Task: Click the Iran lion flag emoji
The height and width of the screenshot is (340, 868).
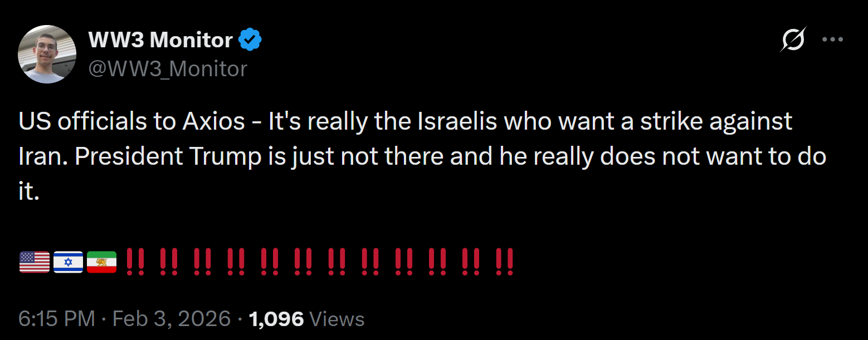Action: 101,262
